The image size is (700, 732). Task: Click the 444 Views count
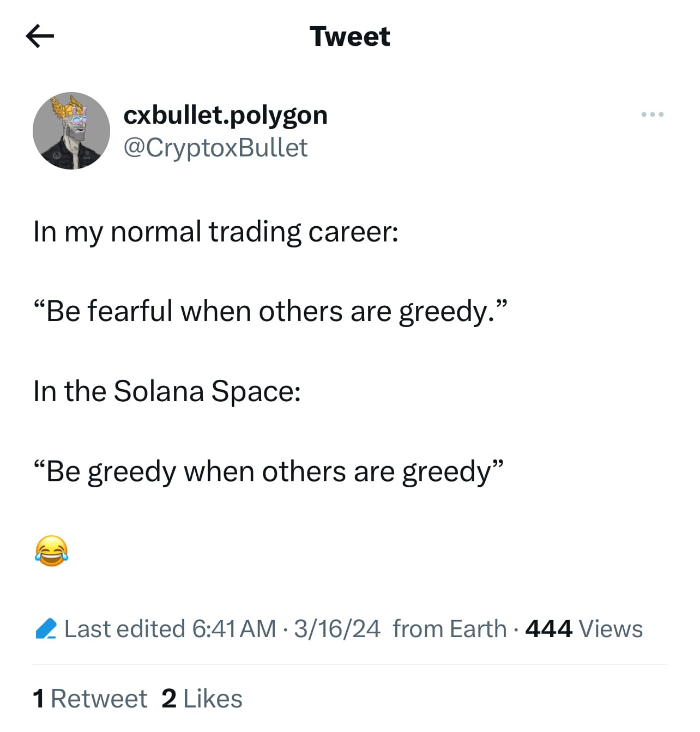point(583,629)
